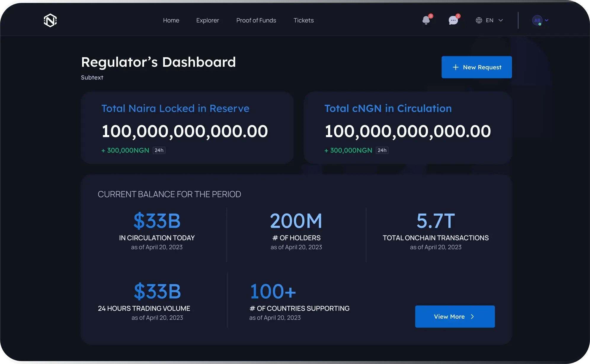Screen dimensions: 590x364
Task: Open the Explorer menu item
Action: pos(207,20)
